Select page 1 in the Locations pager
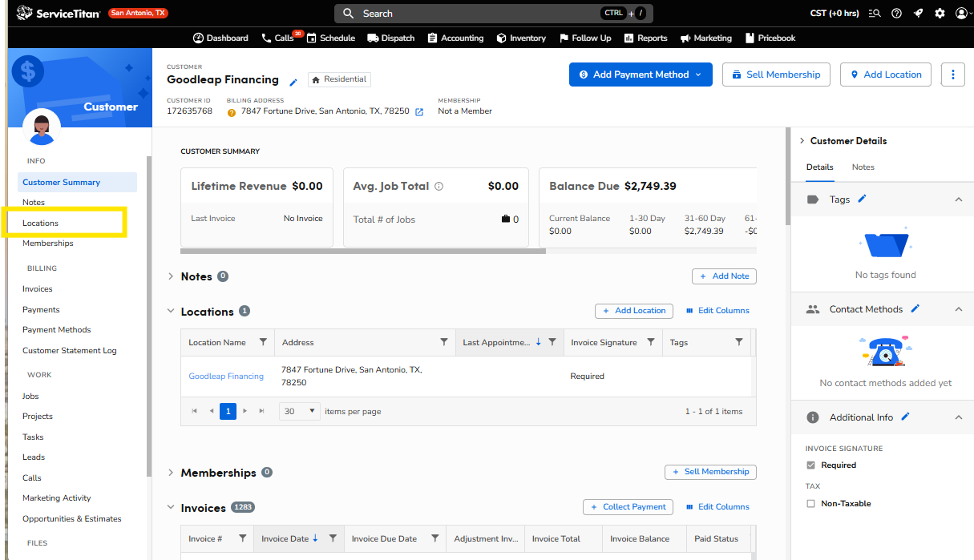This screenshot has width=974, height=560. click(228, 411)
